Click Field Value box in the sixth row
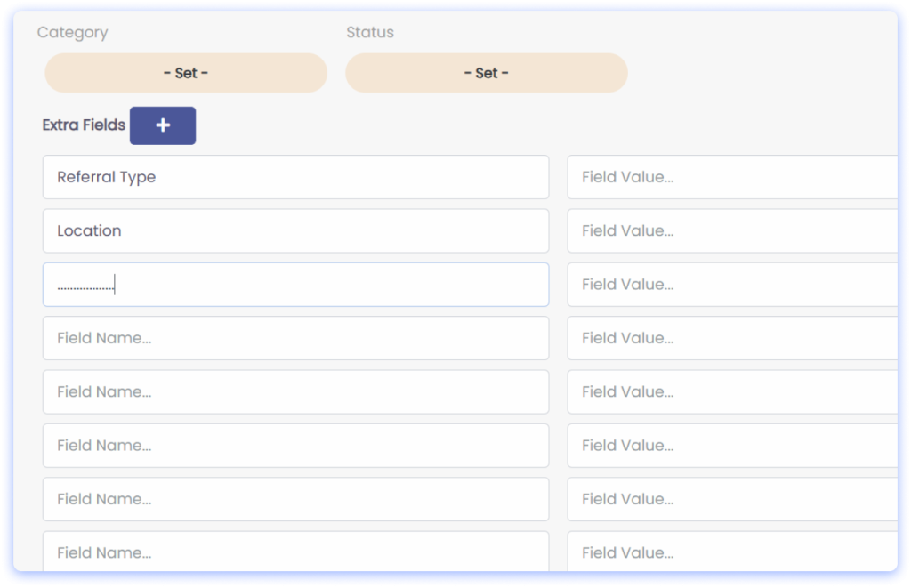Viewport: 911px width, 588px height. pyautogui.click(x=732, y=445)
